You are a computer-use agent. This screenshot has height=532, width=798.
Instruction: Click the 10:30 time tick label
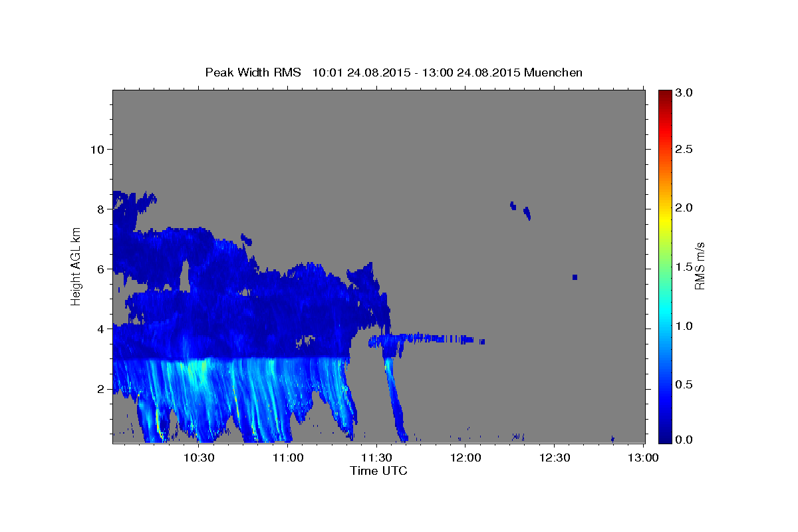199,458
